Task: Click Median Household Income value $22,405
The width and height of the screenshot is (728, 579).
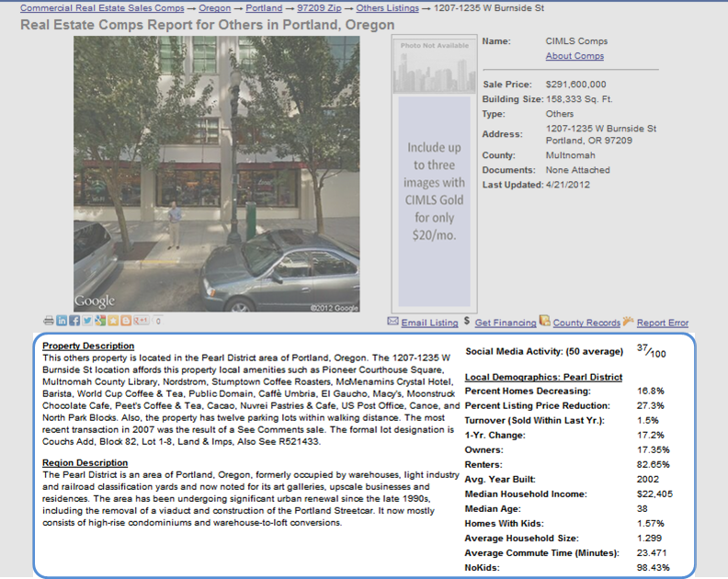Action: 654,494
